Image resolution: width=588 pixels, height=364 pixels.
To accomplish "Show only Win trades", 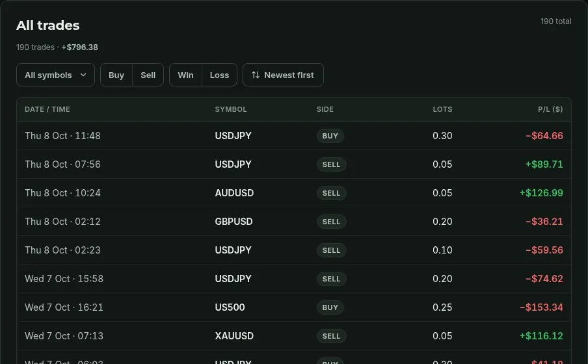I will point(185,75).
